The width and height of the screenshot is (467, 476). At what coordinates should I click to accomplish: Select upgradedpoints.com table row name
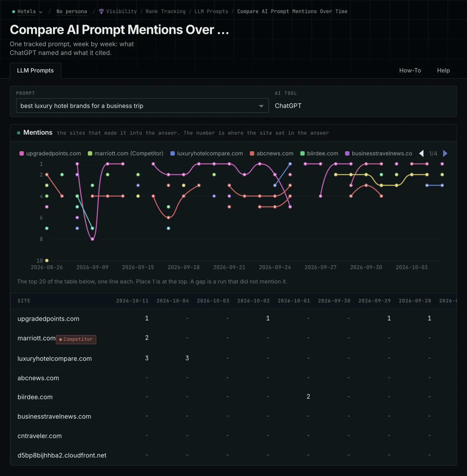[x=48, y=319]
